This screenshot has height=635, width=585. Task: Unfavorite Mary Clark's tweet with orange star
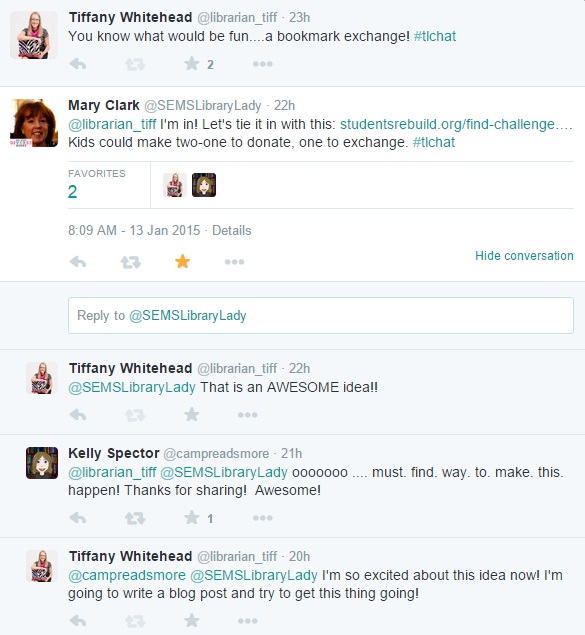tap(183, 261)
